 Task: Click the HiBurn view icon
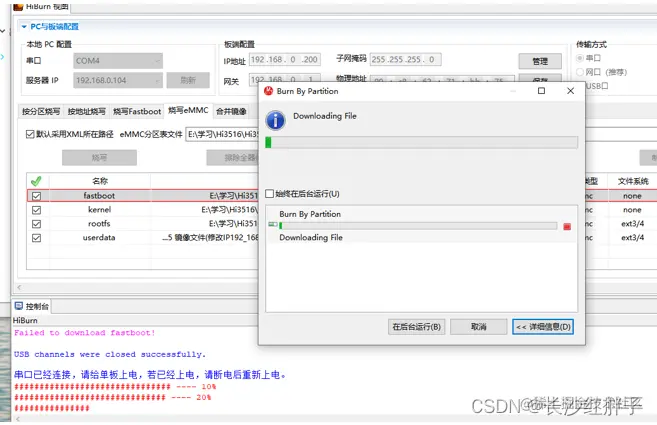(18, 7)
